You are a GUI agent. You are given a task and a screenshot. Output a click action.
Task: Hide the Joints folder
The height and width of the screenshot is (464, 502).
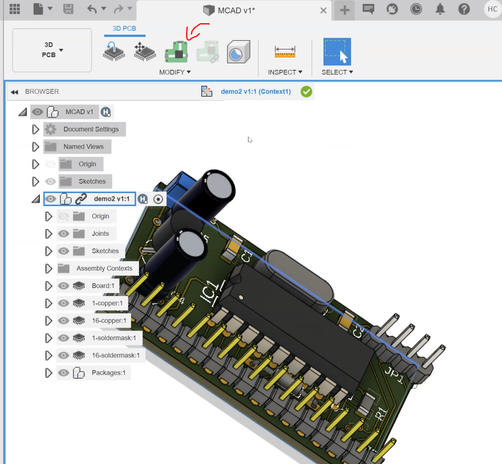coord(64,234)
